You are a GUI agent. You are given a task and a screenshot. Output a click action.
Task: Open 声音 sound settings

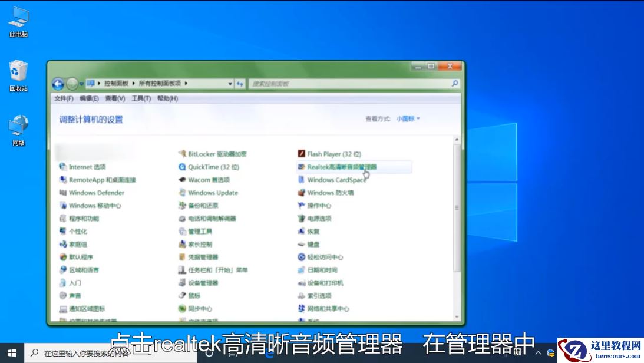74,296
